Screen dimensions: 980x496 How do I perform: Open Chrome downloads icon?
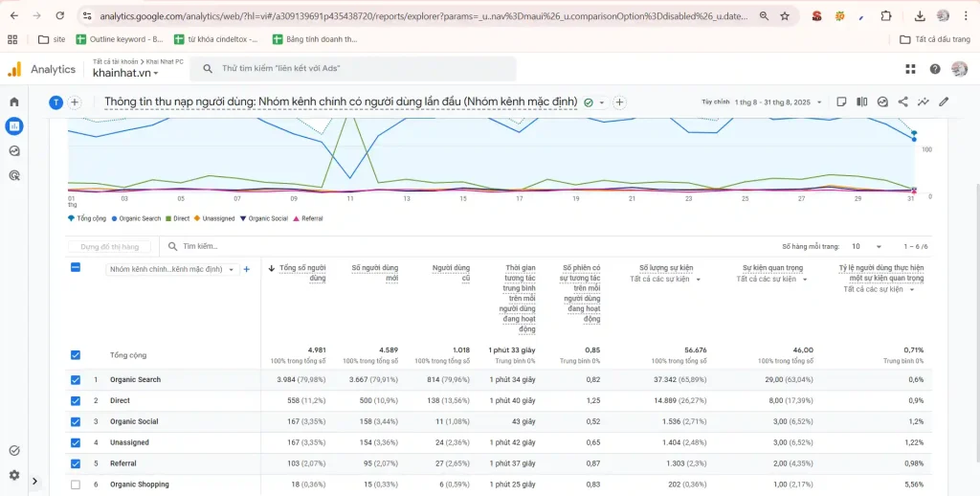point(920,16)
